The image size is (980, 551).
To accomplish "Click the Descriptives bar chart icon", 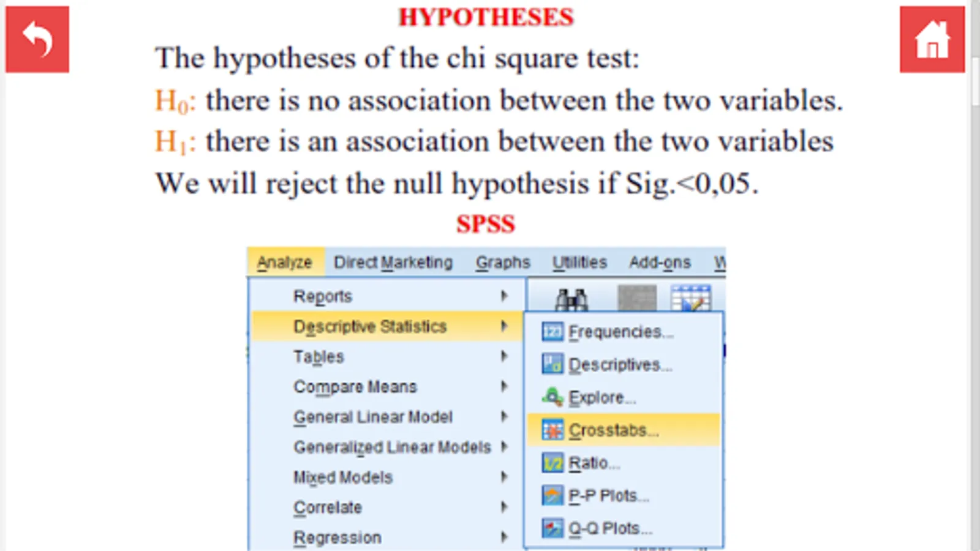I will (552, 364).
